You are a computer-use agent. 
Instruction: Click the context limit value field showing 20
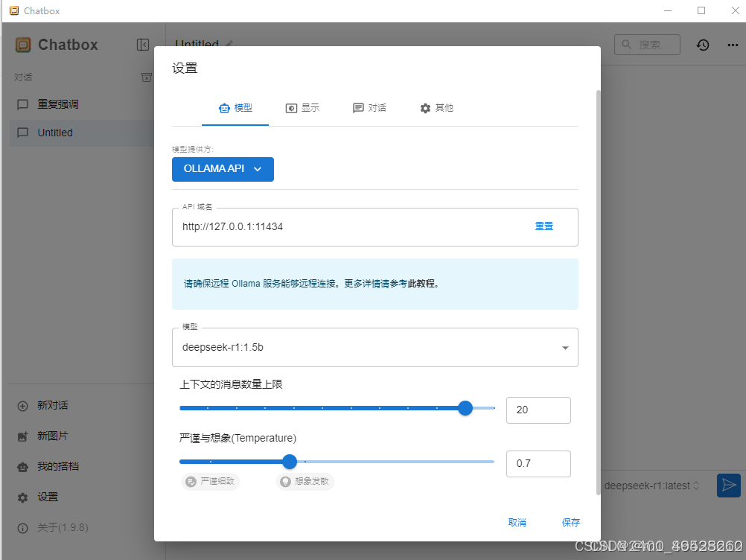click(x=538, y=410)
